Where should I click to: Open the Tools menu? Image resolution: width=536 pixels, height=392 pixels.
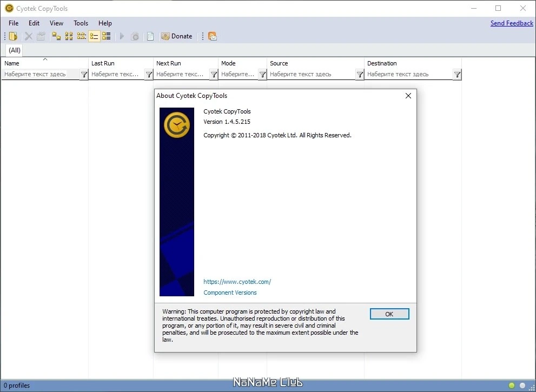point(81,23)
